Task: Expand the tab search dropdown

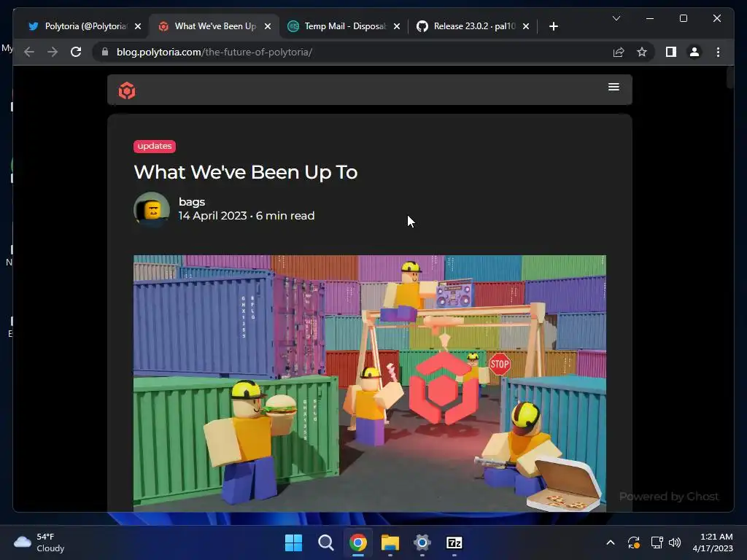Action: point(616,18)
